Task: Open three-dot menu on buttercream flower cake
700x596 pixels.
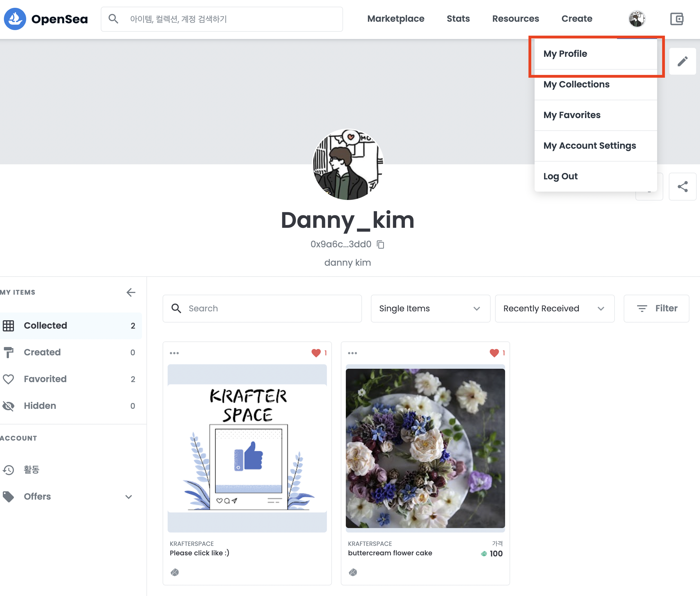Action: click(352, 353)
